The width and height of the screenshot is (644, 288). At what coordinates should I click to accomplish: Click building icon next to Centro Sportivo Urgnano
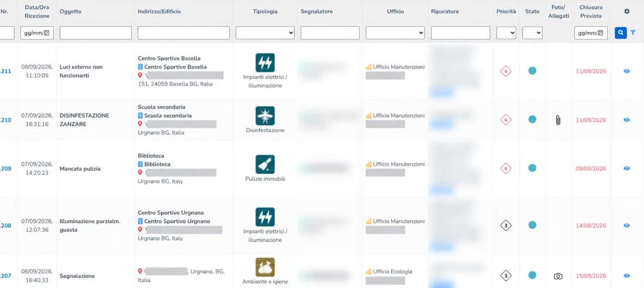pyautogui.click(x=140, y=221)
